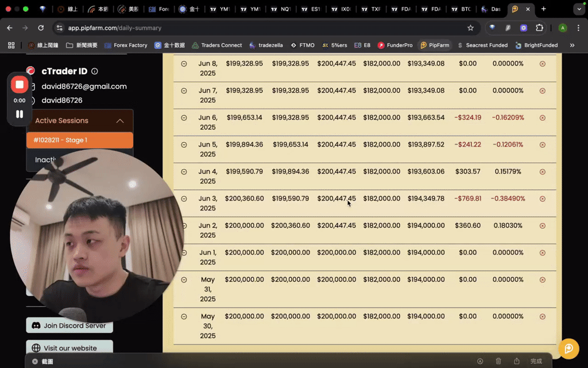Focus the address bar URL
The height and width of the screenshot is (368, 588).
[115, 28]
